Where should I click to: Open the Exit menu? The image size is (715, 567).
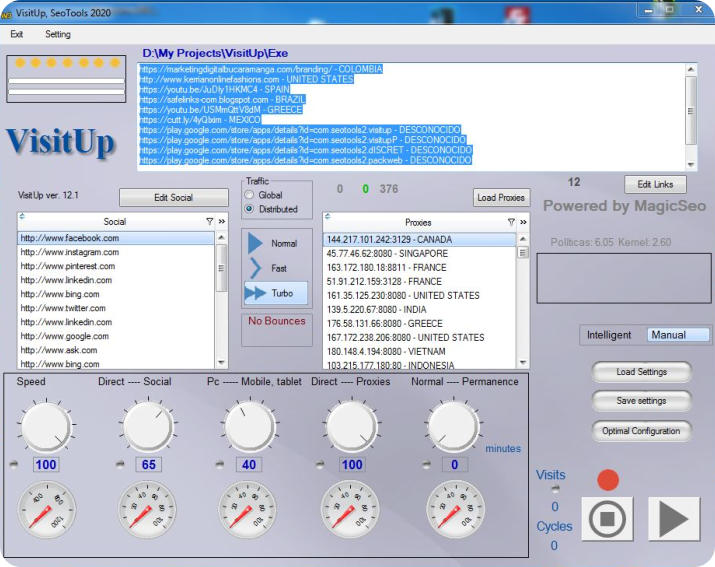click(17, 34)
